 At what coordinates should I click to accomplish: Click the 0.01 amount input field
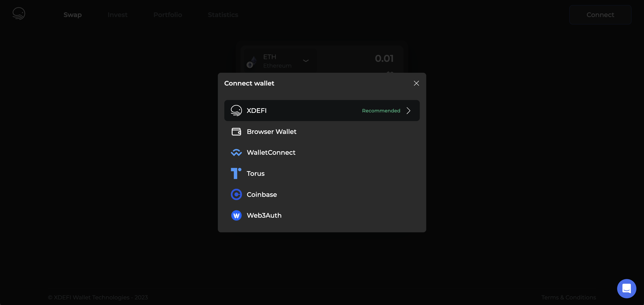point(384,58)
